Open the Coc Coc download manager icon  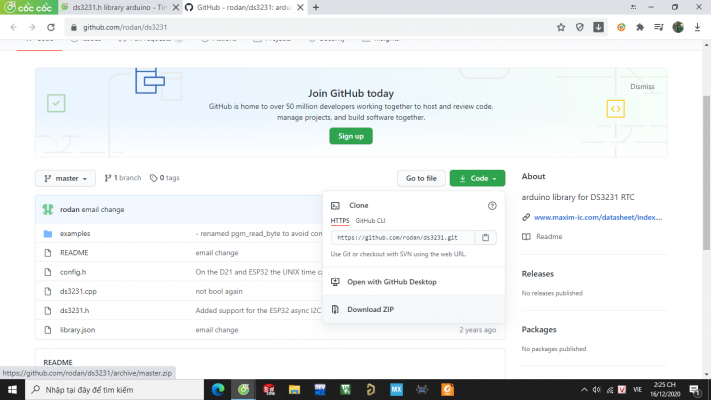[599, 27]
